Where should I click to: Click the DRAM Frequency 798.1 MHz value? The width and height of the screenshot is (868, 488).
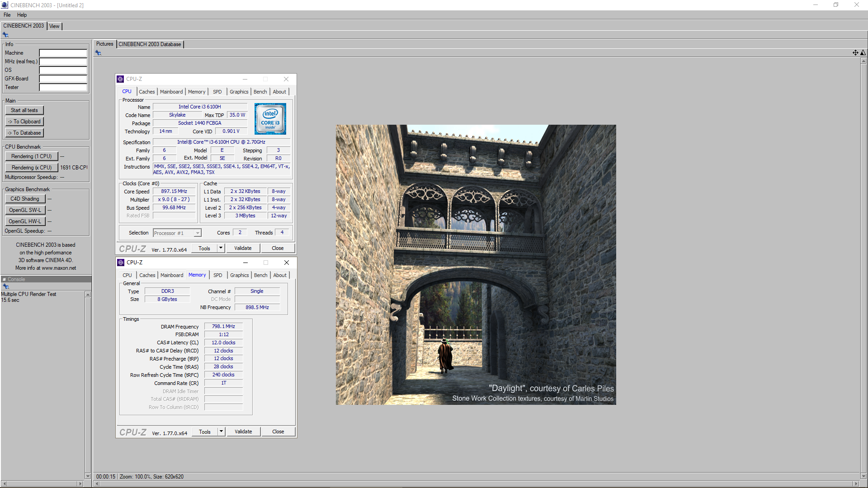click(223, 326)
